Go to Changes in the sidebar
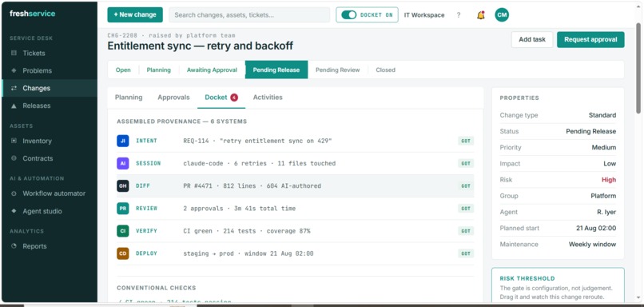The image size is (644, 307). click(50, 88)
